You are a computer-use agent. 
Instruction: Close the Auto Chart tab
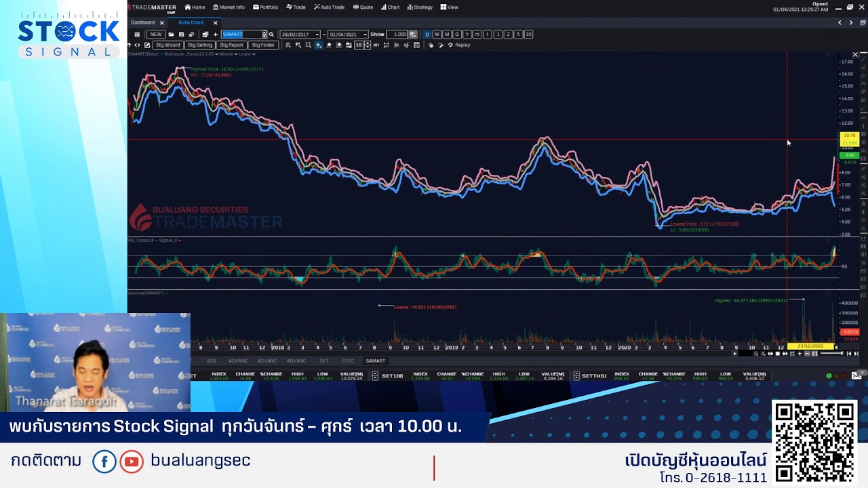tap(216, 22)
